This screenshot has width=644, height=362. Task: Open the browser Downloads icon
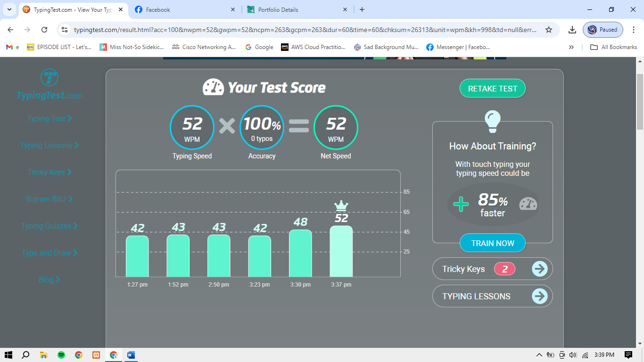[572, 30]
